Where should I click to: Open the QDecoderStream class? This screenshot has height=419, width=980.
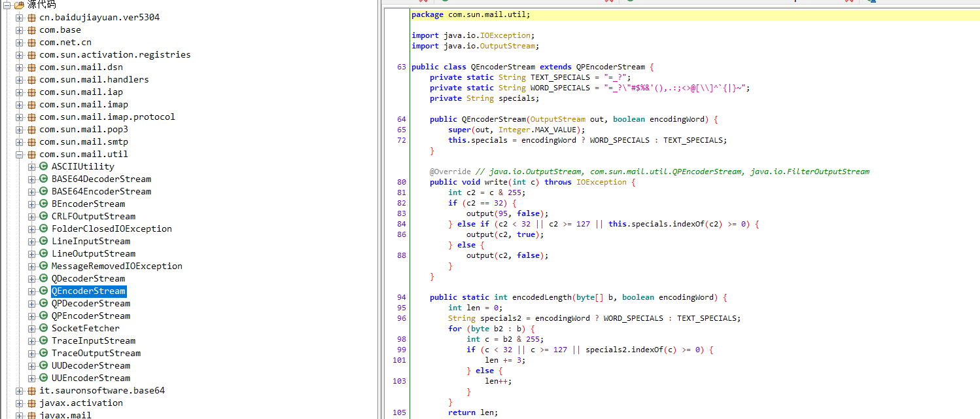tap(88, 279)
